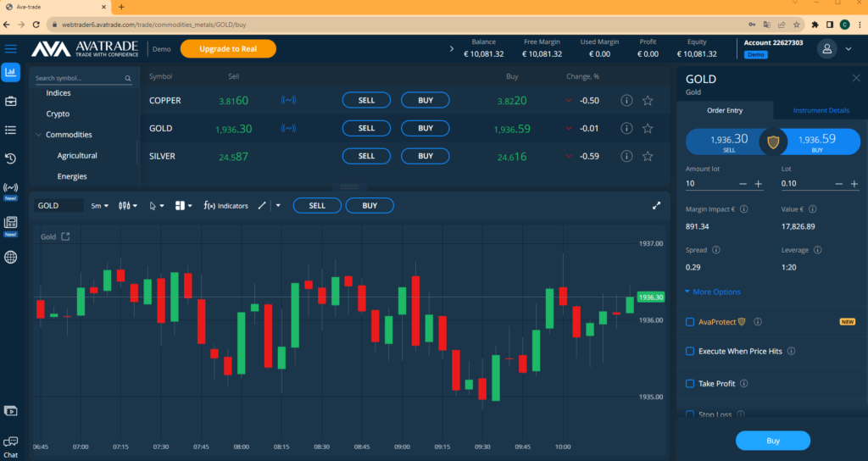Select the Indices category

pos(58,93)
